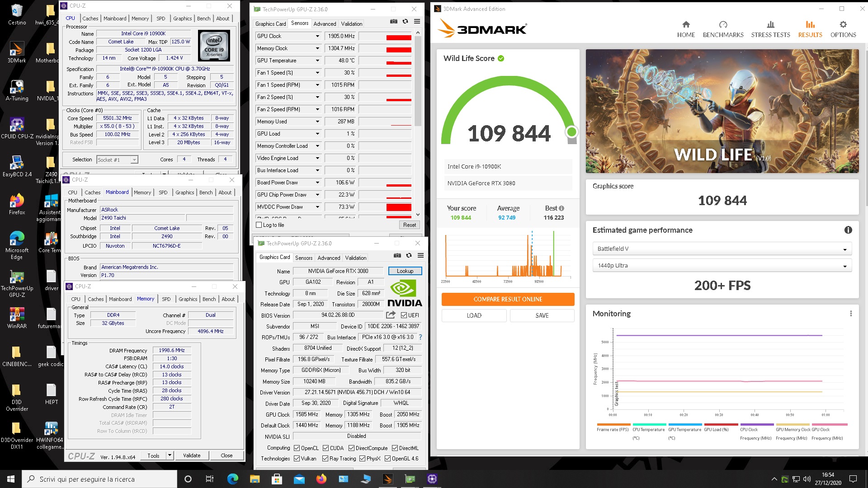Viewport: 868px width, 488px height.
Task: Open the Socket #1 selection dropdown
Action: 117,160
